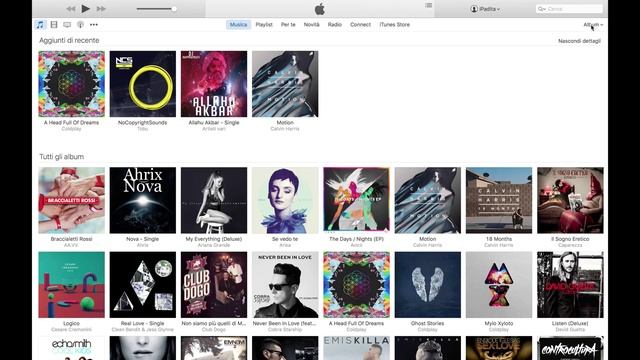Open the Controcultura album cover
The height and width of the screenshot is (360, 640).
click(570, 348)
